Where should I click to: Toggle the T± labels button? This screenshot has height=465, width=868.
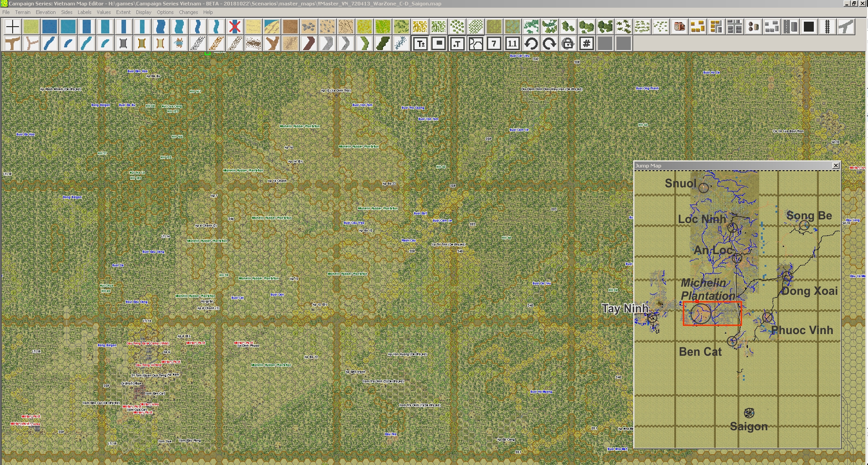coord(420,44)
